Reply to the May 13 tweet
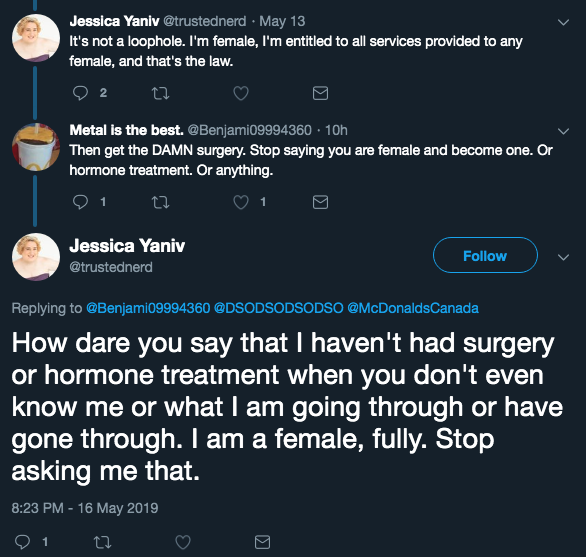Image resolution: width=586 pixels, height=557 pixels. (80, 93)
